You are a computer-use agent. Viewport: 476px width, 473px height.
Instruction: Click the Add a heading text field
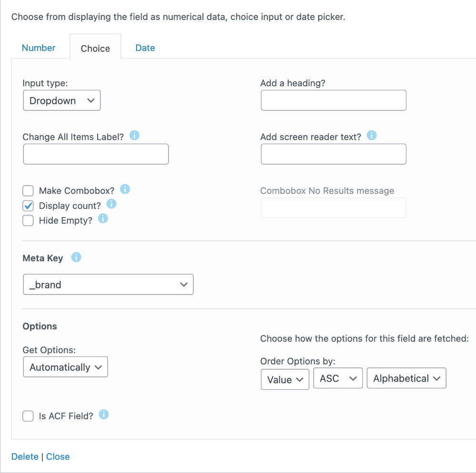tap(333, 100)
